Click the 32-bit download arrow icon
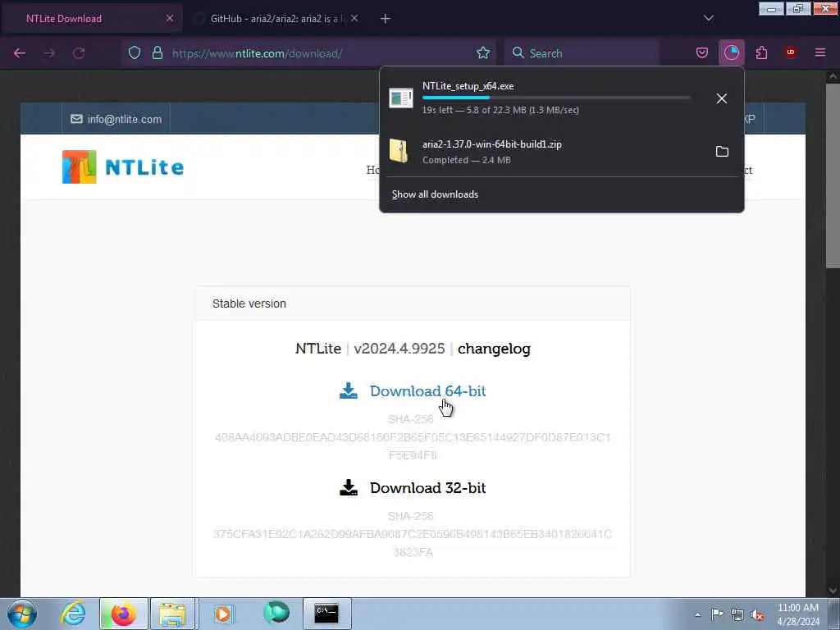The height and width of the screenshot is (630, 840). [348, 487]
